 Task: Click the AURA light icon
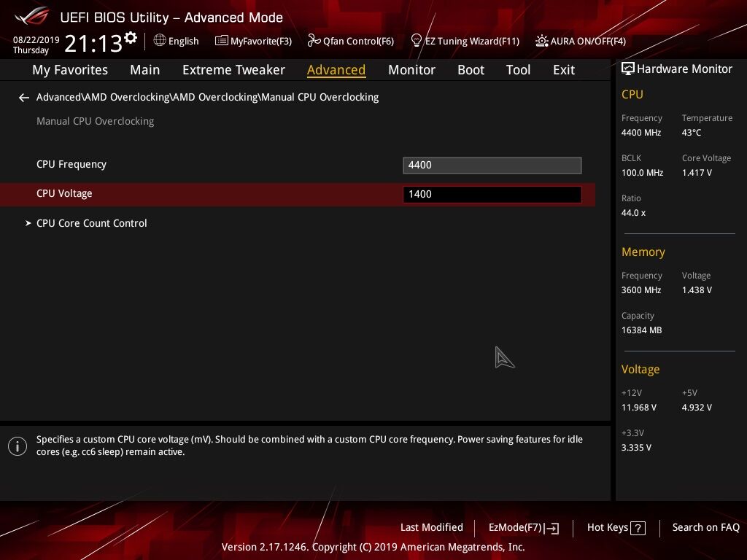pyautogui.click(x=542, y=41)
